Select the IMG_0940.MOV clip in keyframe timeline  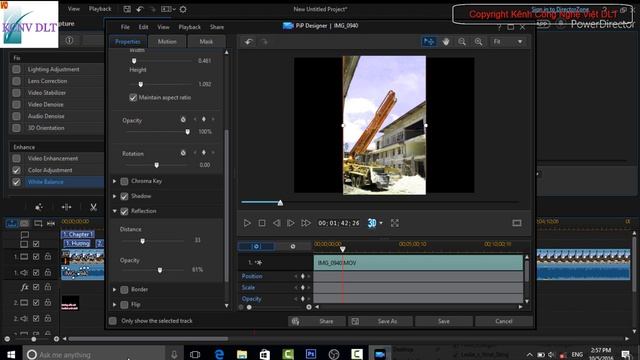click(x=418, y=263)
